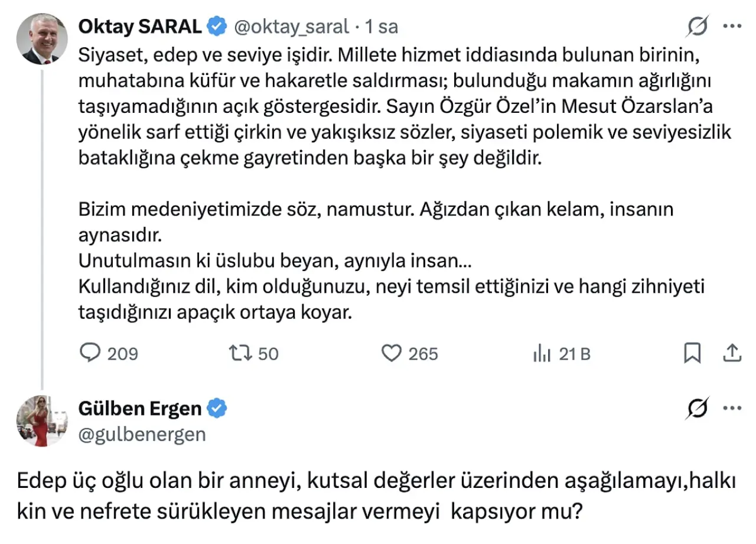This screenshot has width=756, height=544.
Task: Open more options menu on Oktay Saral's tweet
Action: [x=732, y=27]
